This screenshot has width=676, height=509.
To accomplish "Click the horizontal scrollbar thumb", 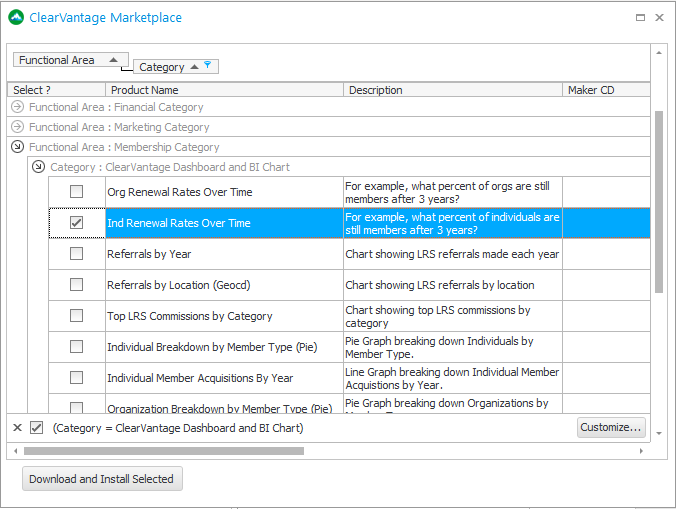I will [164, 451].
